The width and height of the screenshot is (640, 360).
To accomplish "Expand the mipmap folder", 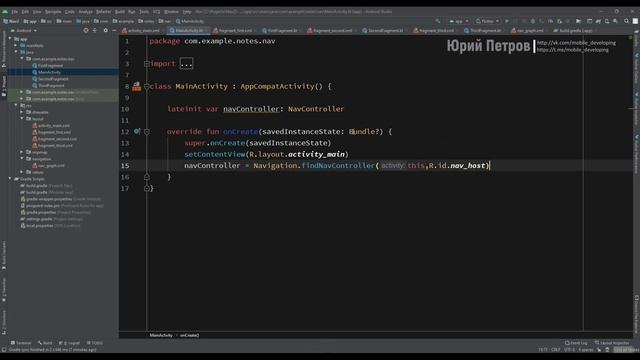I will (22, 152).
